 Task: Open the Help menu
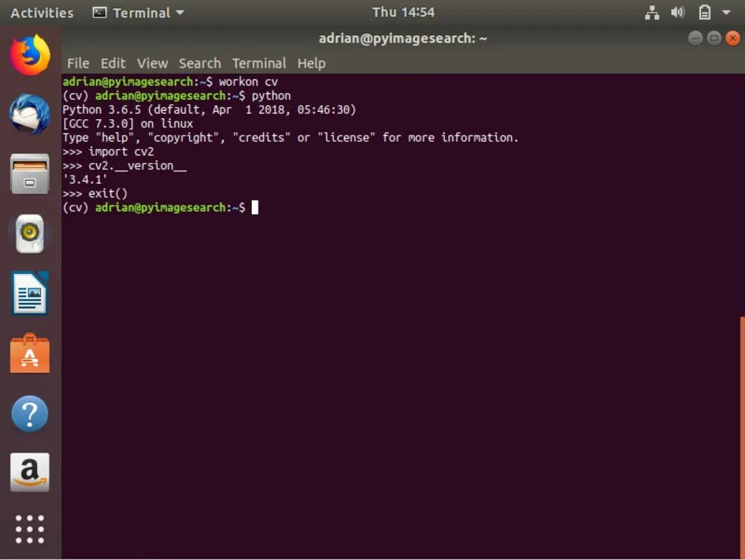tap(311, 63)
